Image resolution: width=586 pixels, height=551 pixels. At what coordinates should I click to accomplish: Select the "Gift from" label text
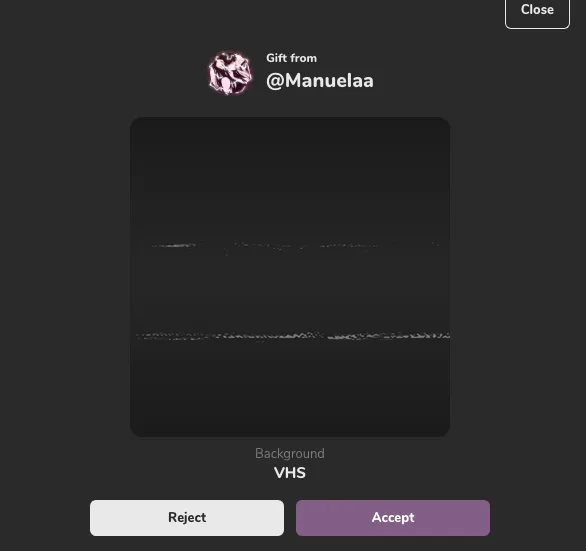coord(292,58)
